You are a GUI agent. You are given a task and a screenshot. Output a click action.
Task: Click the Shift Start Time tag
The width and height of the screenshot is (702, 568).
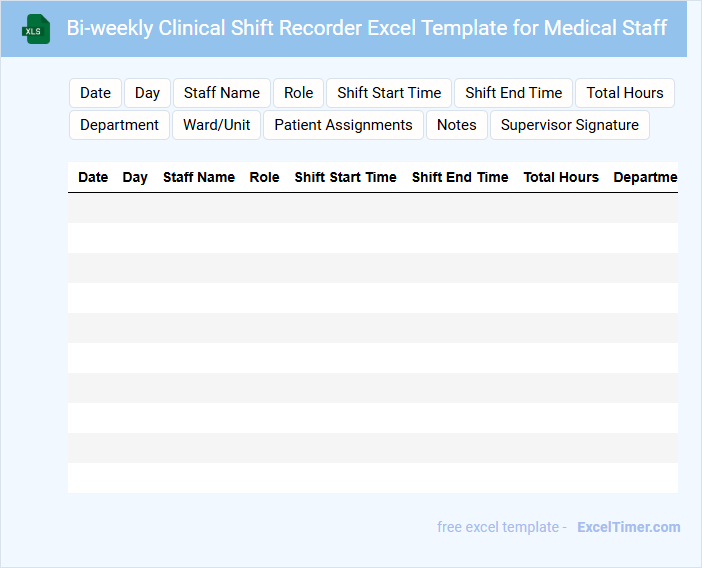[389, 93]
